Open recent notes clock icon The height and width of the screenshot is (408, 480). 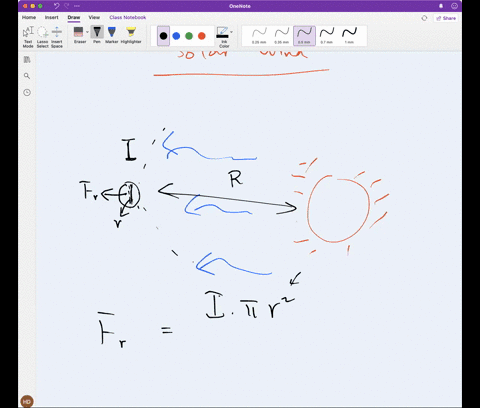point(27,92)
